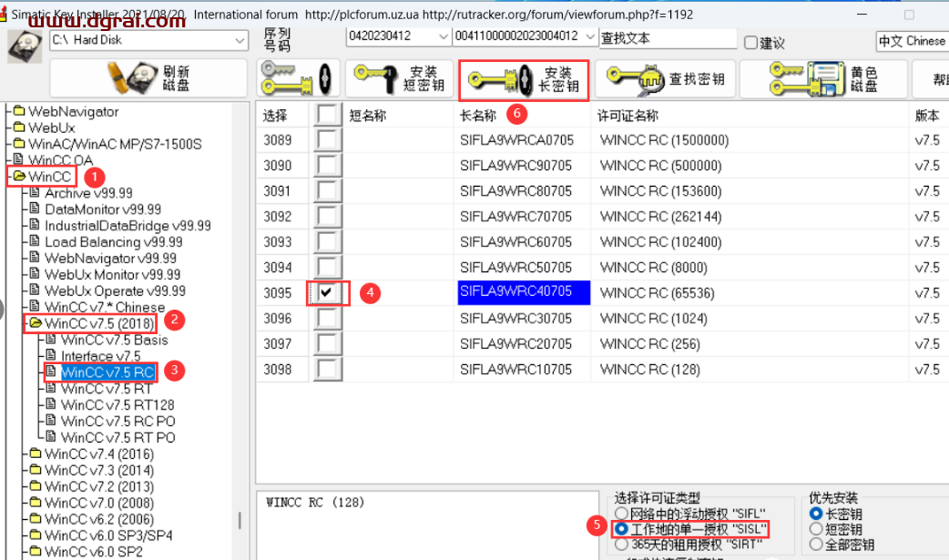The image size is (949, 560).
Task: Select the 网络中的浮动授权 SIFL radio option
Action: pos(621,514)
